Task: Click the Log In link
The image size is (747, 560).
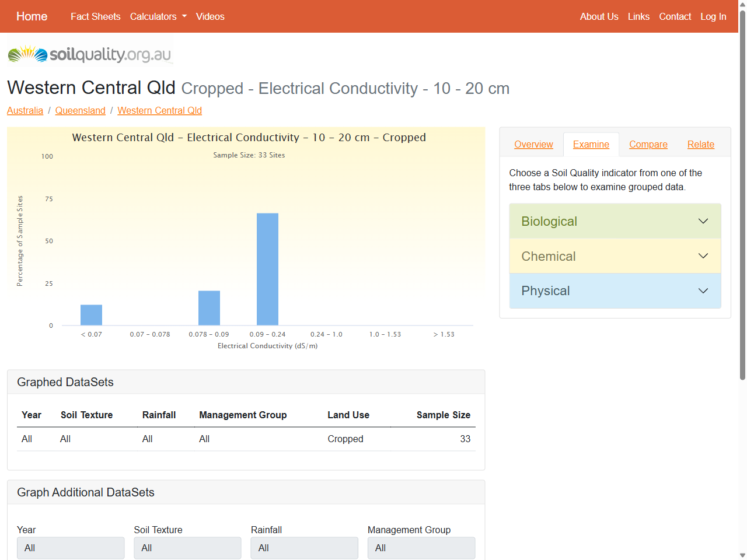Action: [713, 16]
